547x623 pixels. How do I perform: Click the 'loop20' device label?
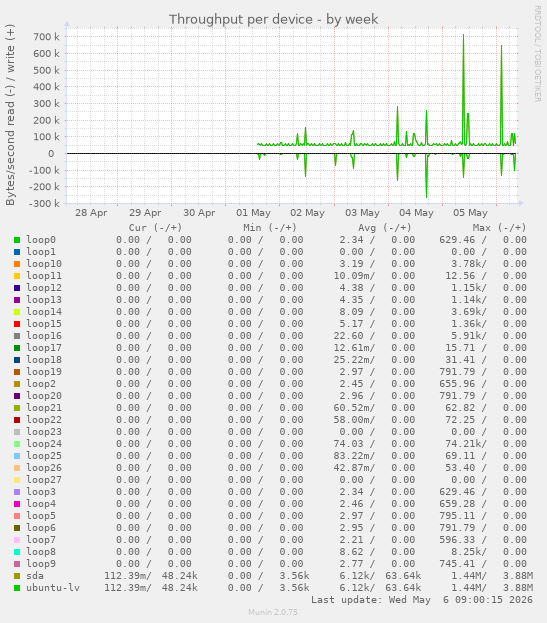coord(44,396)
